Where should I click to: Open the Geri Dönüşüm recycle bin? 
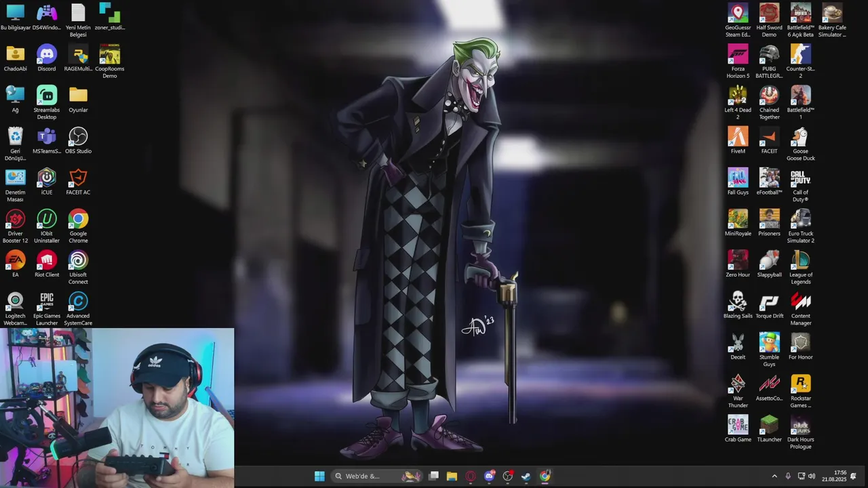pos(15,144)
